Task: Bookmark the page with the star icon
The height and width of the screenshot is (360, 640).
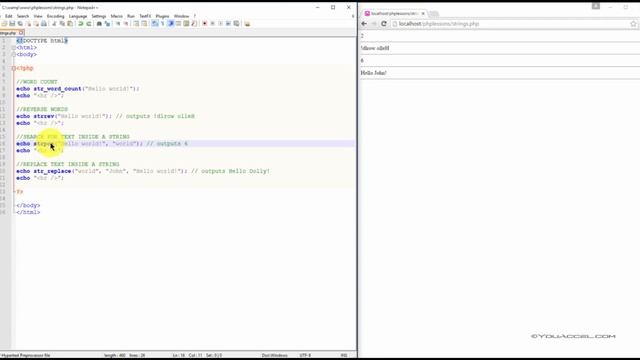Action: click(633, 24)
